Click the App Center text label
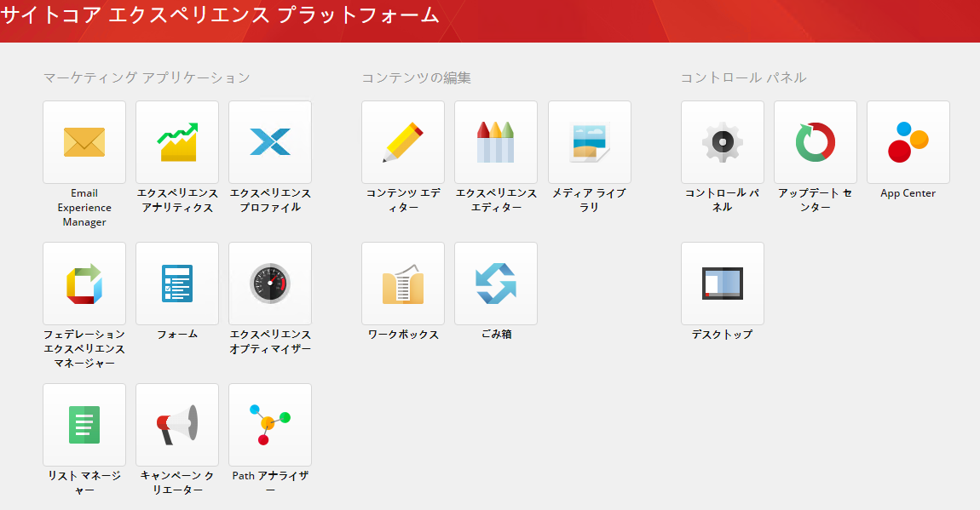Image resolution: width=980 pixels, height=510 pixels. 908,193
